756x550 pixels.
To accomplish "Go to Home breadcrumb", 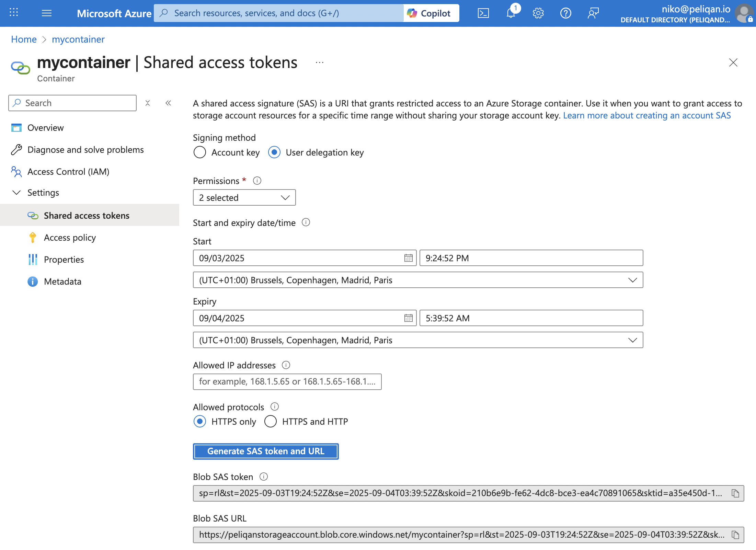I will coord(24,39).
